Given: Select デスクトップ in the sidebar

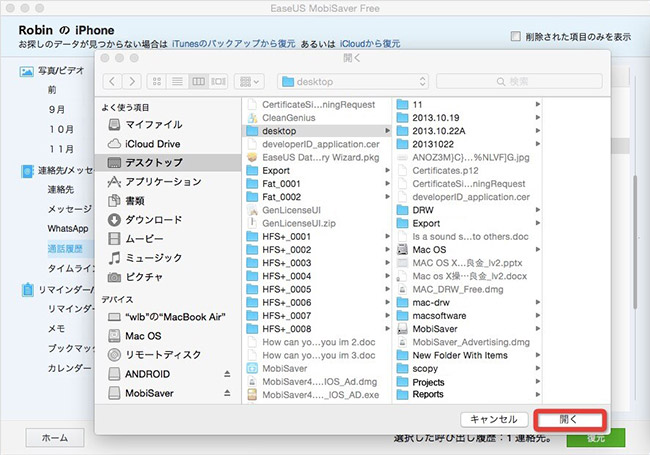Looking at the screenshot, I should [x=167, y=162].
